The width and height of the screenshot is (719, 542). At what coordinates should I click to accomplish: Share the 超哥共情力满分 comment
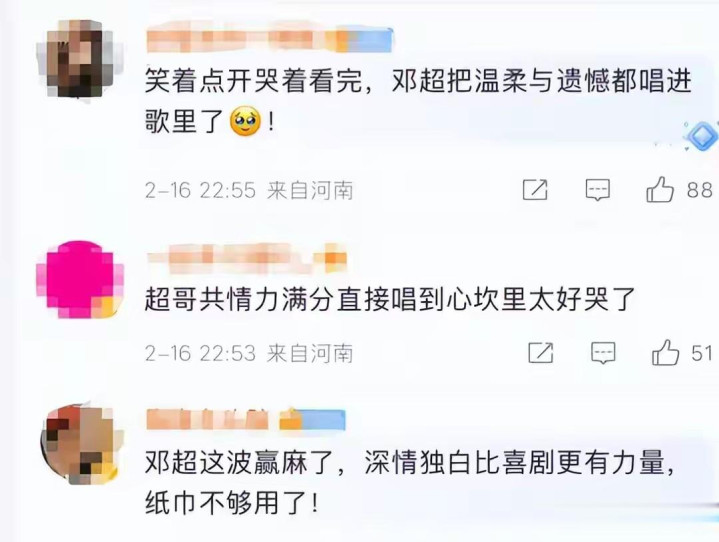541,353
